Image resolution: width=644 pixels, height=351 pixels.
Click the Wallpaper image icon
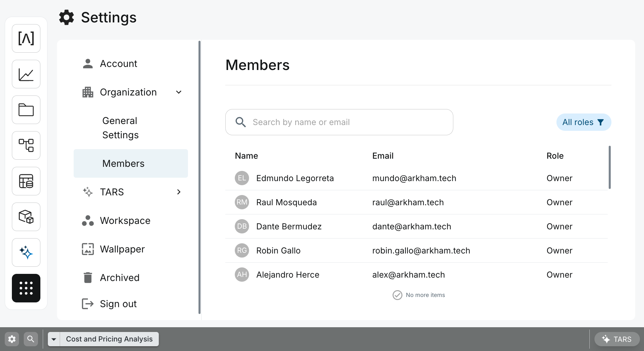tap(88, 249)
